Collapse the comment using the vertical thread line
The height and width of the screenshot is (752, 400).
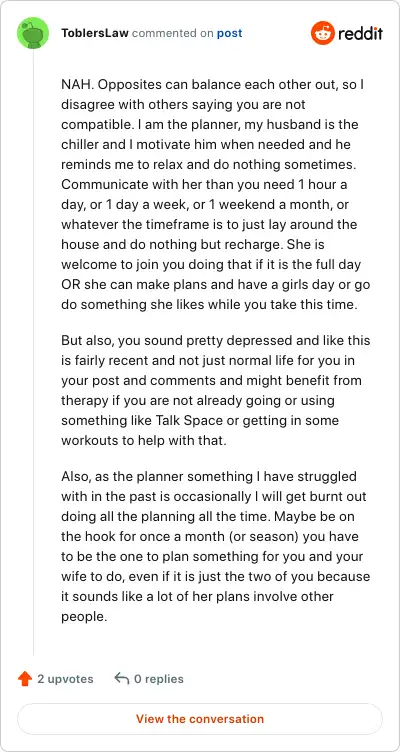click(x=33, y=352)
